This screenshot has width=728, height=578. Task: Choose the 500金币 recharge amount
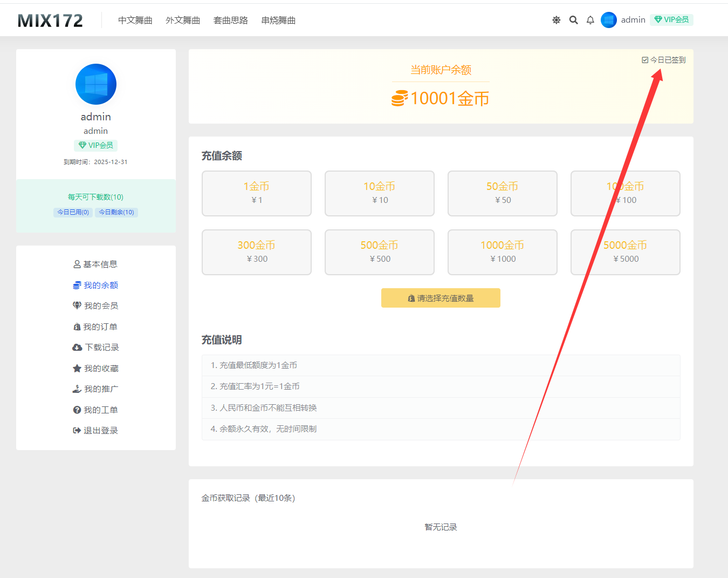pos(380,252)
